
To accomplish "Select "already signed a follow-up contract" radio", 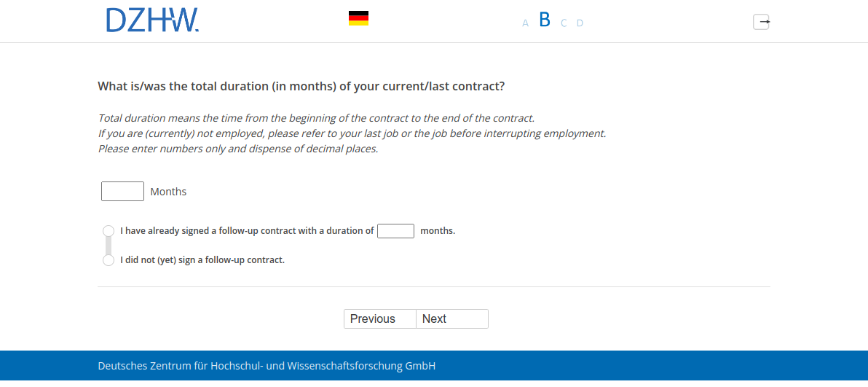I will click(x=108, y=230).
